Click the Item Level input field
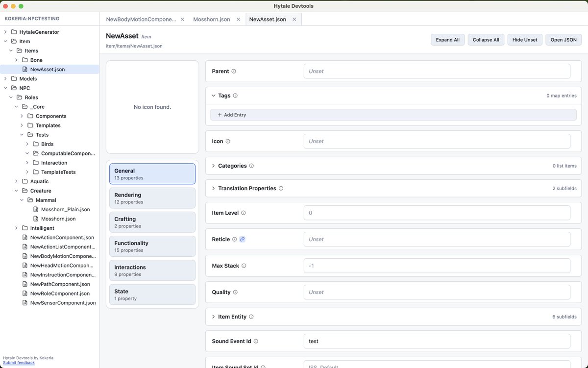588x368 pixels. tap(437, 213)
